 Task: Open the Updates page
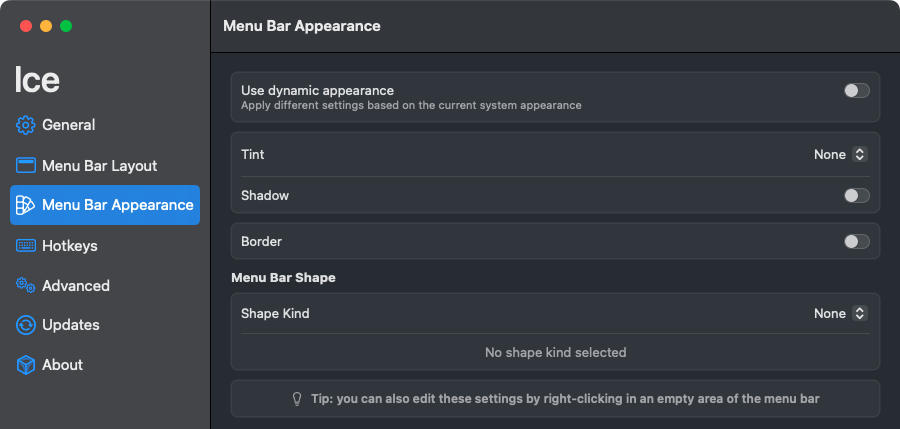(105, 325)
